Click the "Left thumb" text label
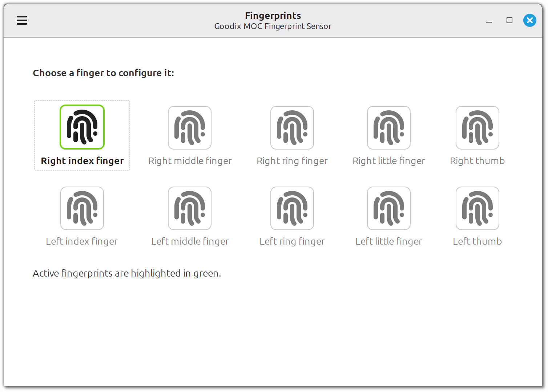 [x=477, y=241]
